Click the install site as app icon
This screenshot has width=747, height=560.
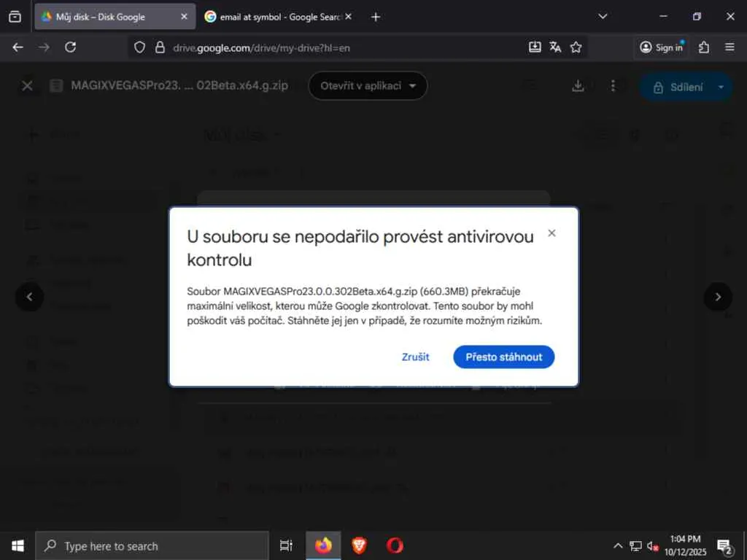[x=535, y=47]
